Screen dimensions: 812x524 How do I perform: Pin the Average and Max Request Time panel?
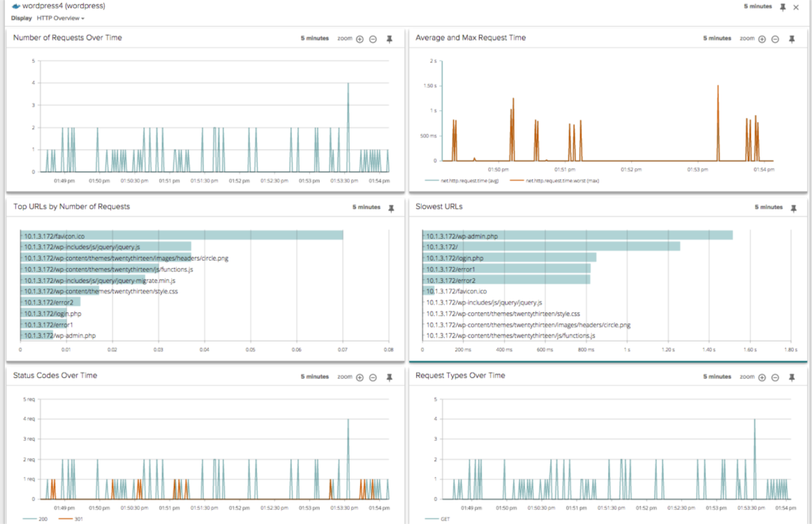pyautogui.click(x=792, y=40)
